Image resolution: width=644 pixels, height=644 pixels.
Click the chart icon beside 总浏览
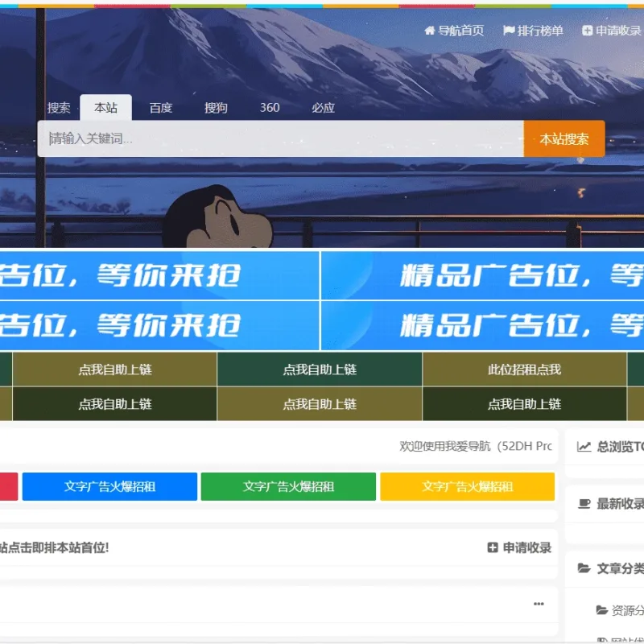[584, 447]
